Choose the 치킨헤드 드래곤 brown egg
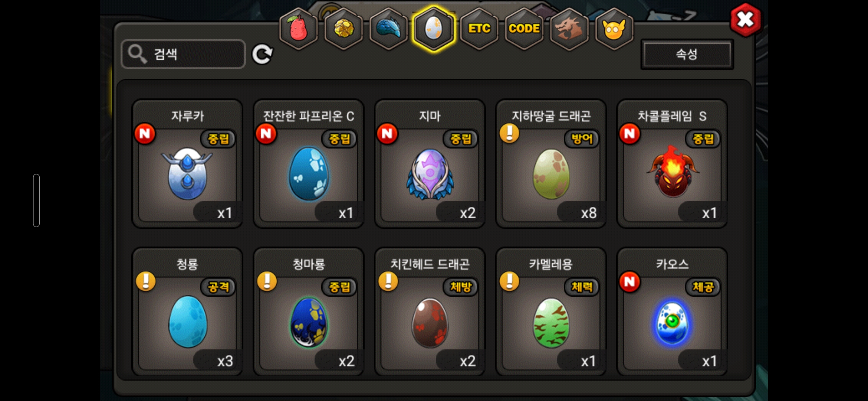 [x=430, y=312]
